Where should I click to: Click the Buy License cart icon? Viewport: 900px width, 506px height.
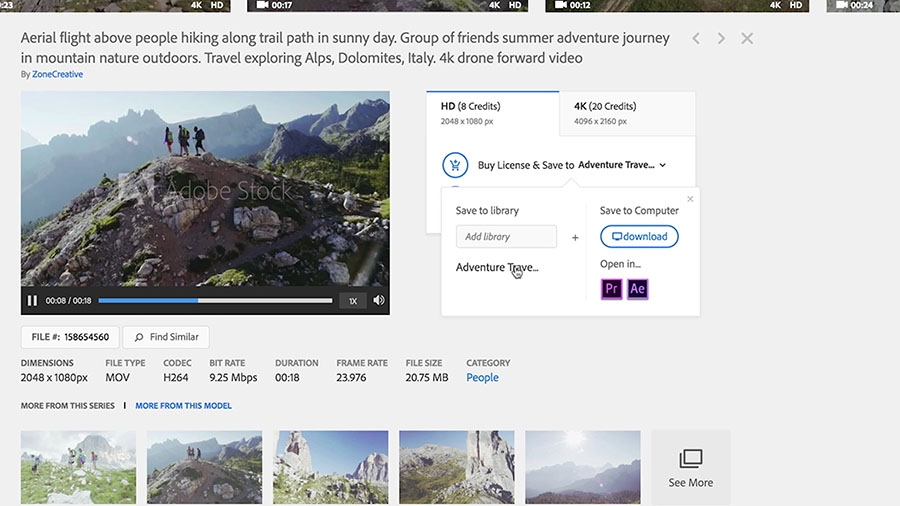point(455,165)
